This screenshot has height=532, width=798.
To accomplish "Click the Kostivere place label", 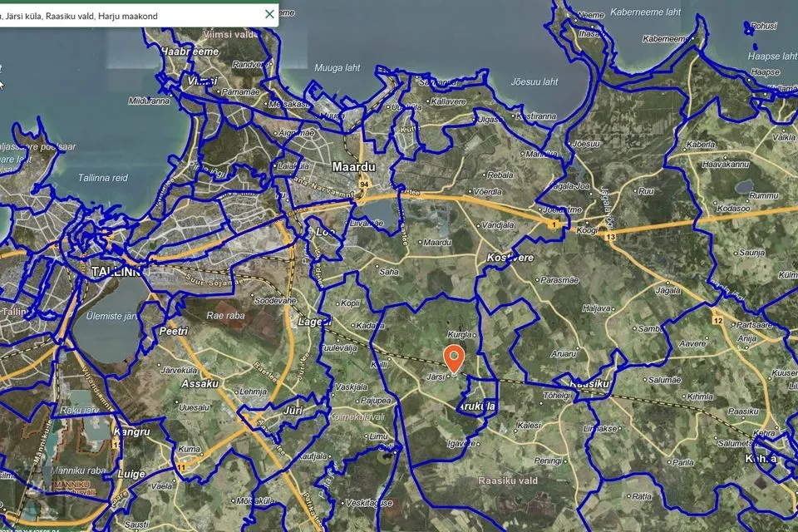I will (x=508, y=259).
